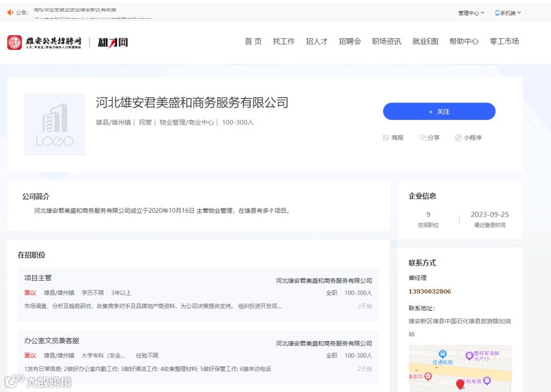The width and height of the screenshot is (551, 392).
Task: Click the 佳通轮胎 bus stop map icon
Action: pos(443,354)
